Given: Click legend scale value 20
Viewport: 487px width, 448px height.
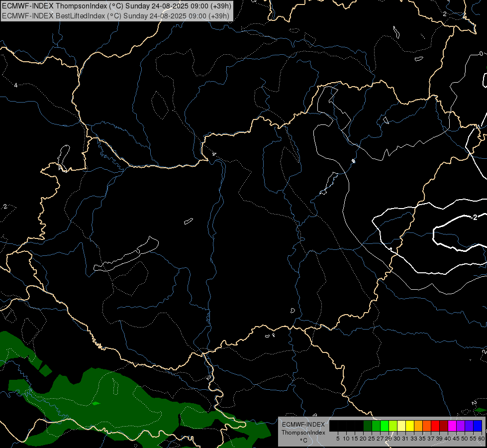Looking at the screenshot, I should coord(363,439).
